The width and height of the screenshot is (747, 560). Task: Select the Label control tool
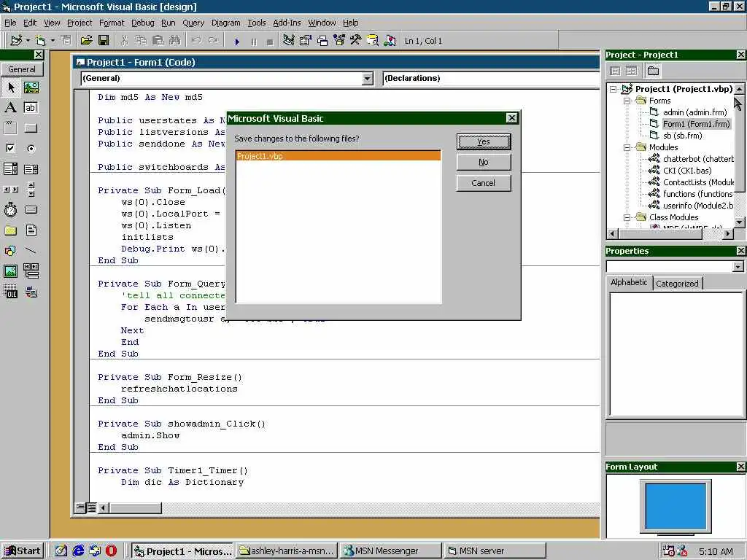[10, 108]
